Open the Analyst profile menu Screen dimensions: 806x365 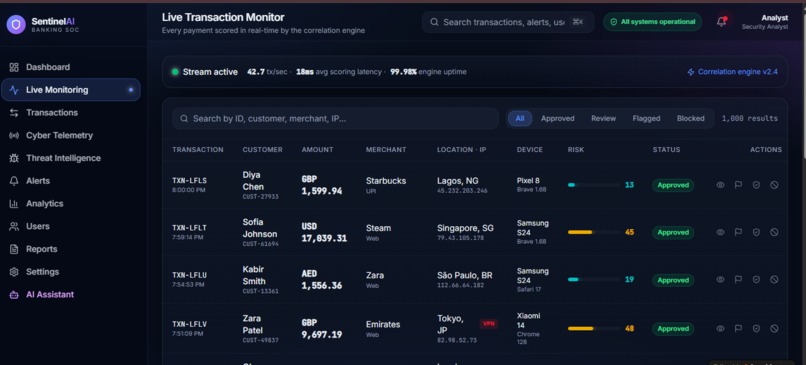click(764, 22)
